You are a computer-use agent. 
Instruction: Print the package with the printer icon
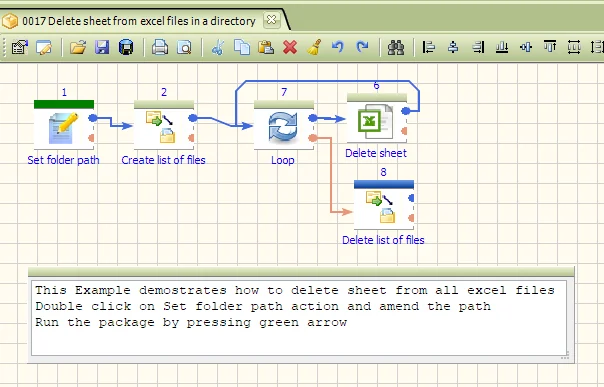tap(160, 47)
